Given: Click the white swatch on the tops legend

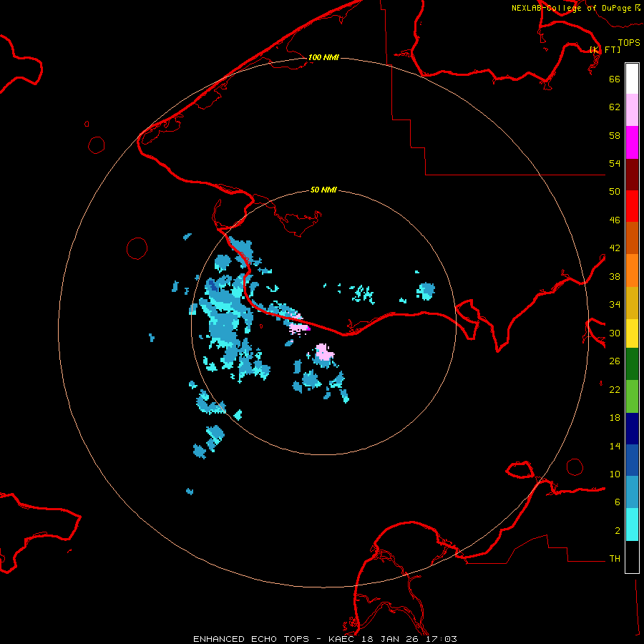Looking at the screenshot, I should (632, 79).
